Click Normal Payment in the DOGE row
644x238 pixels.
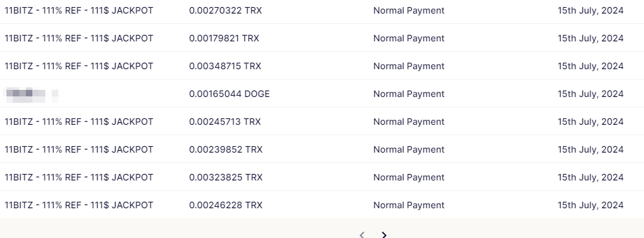(409, 94)
